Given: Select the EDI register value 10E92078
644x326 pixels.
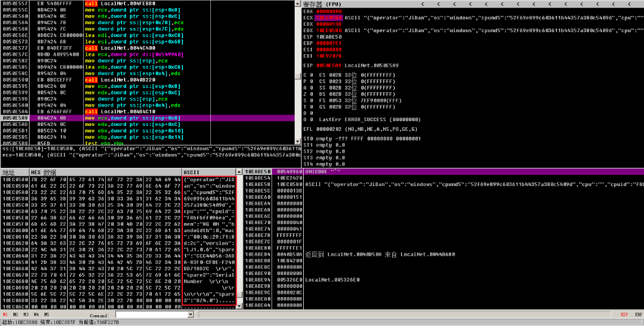Looking at the screenshot, I should click(329, 56).
